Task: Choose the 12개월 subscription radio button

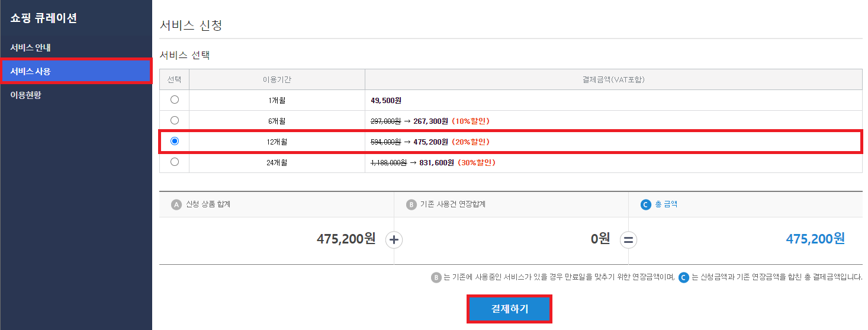Action: (x=175, y=142)
